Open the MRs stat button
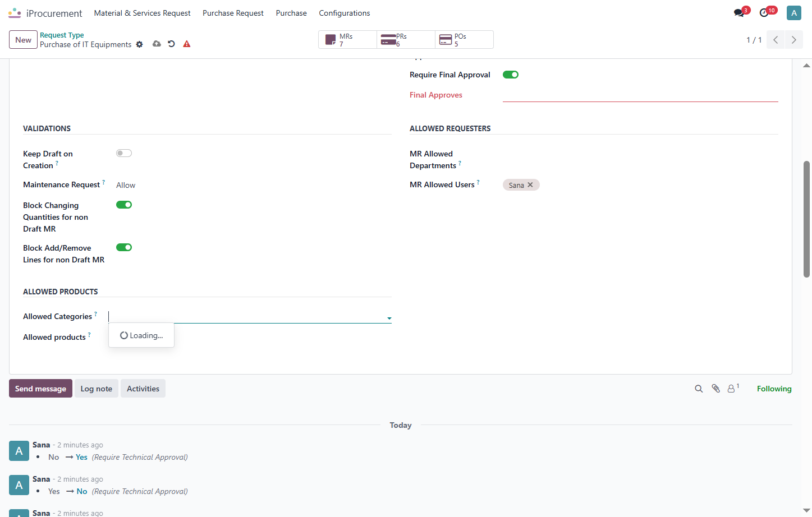Viewport: 812px width, 517px height. point(348,40)
